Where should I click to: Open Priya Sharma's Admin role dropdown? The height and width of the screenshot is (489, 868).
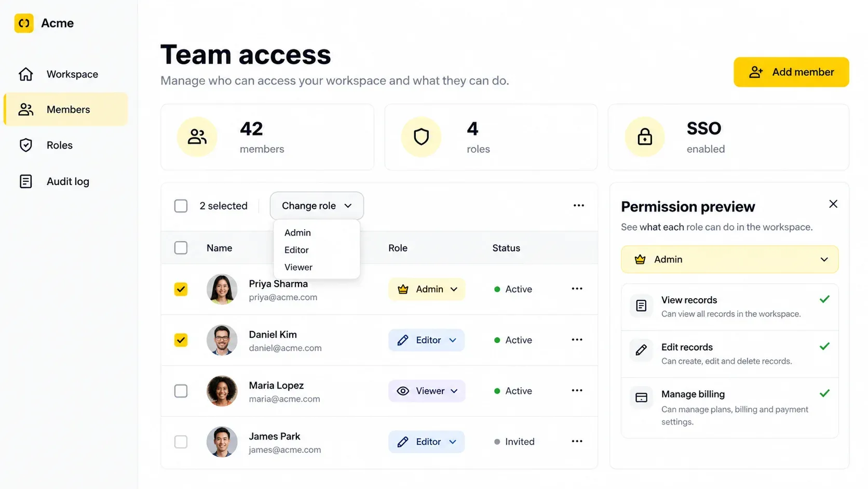(427, 289)
